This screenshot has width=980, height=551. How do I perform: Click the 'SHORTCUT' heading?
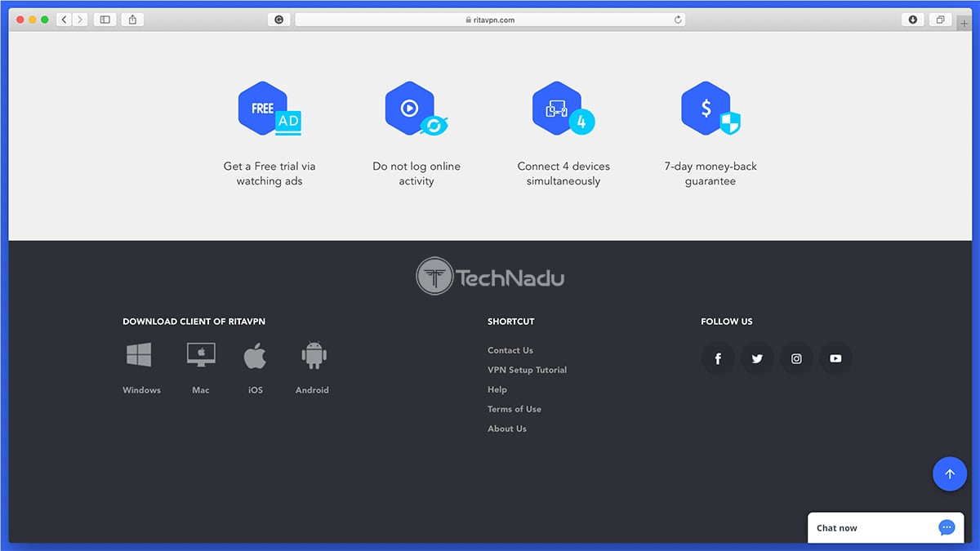tap(511, 322)
